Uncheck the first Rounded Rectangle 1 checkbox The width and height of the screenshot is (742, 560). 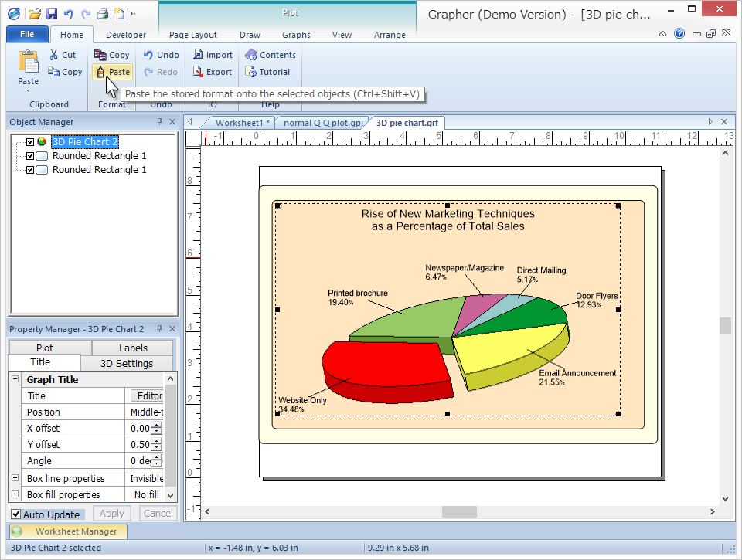point(30,156)
